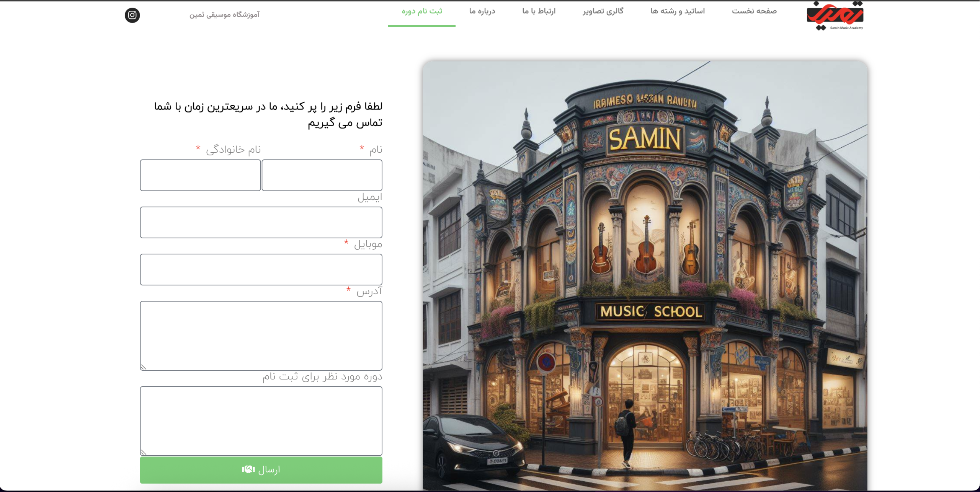Open the Instagram icon link

tap(132, 15)
